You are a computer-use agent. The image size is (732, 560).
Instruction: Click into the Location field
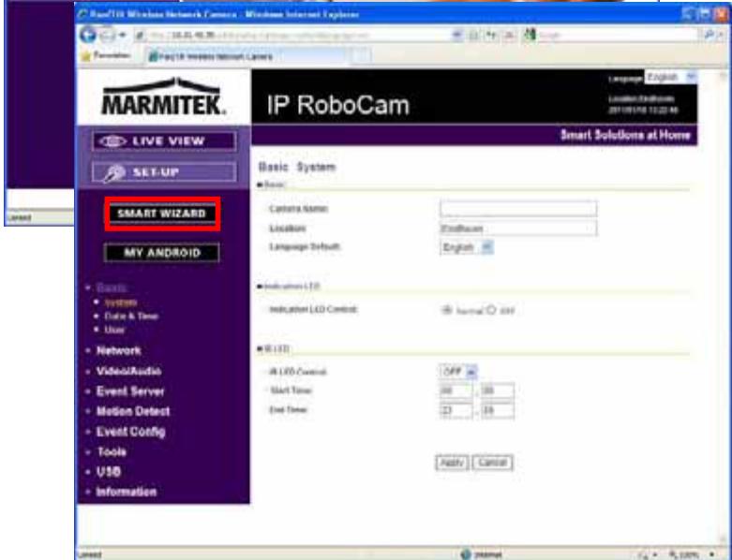coord(518,228)
